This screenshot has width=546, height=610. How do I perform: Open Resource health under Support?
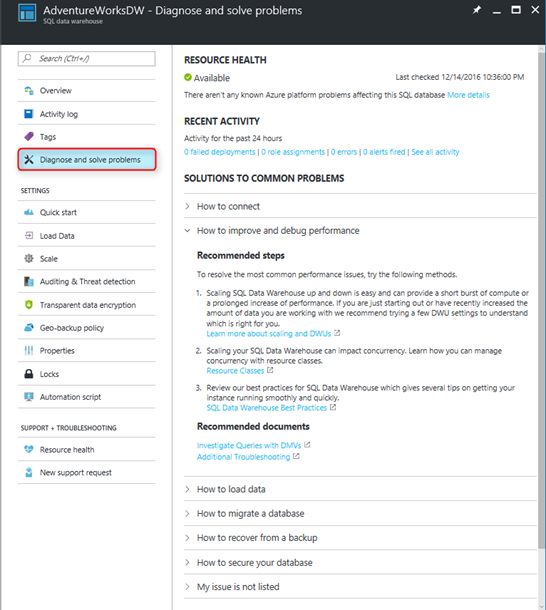click(86, 449)
